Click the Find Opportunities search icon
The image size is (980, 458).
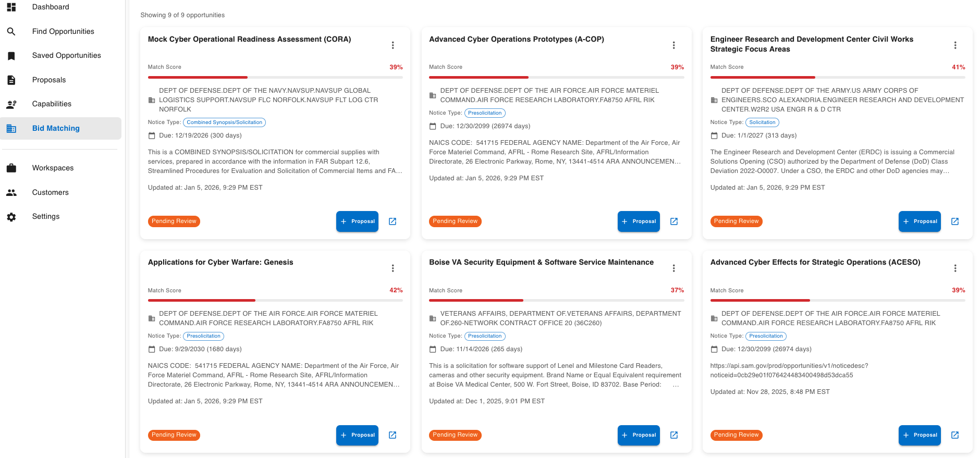click(x=11, y=32)
